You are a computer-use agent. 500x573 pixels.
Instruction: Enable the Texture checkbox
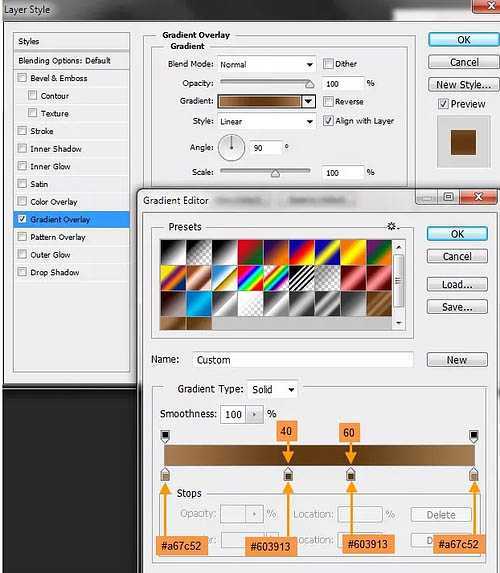point(33,113)
